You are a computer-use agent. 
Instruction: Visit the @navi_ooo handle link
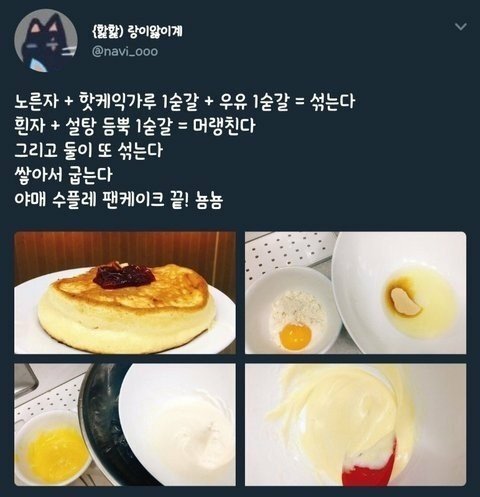tap(125, 52)
